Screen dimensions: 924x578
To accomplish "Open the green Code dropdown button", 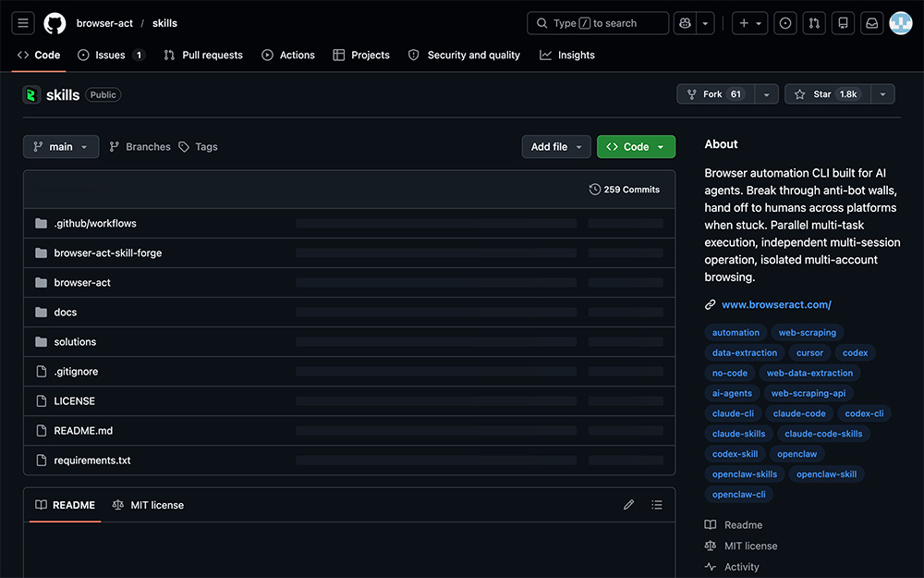I will pyautogui.click(x=636, y=147).
